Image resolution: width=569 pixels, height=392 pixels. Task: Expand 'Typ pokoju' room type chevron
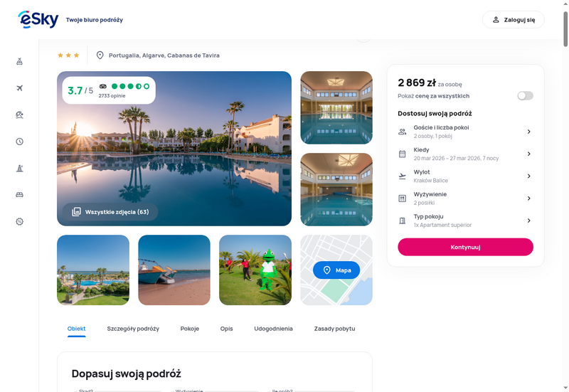point(528,221)
